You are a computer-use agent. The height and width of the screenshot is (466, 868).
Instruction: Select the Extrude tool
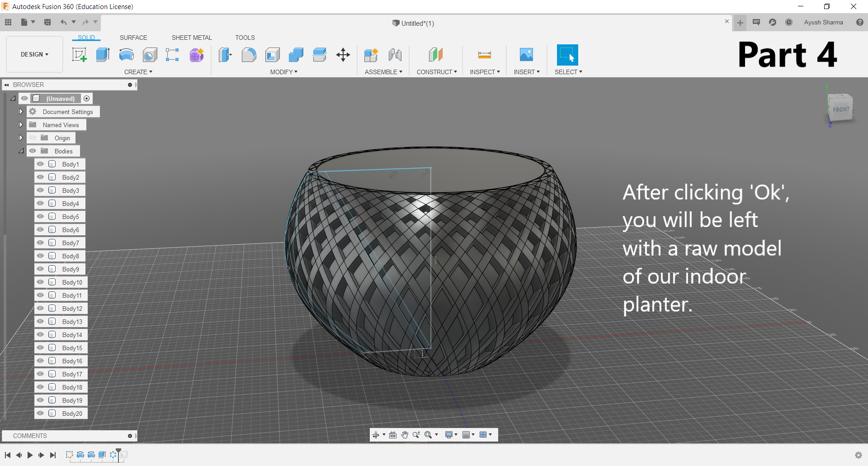[103, 55]
